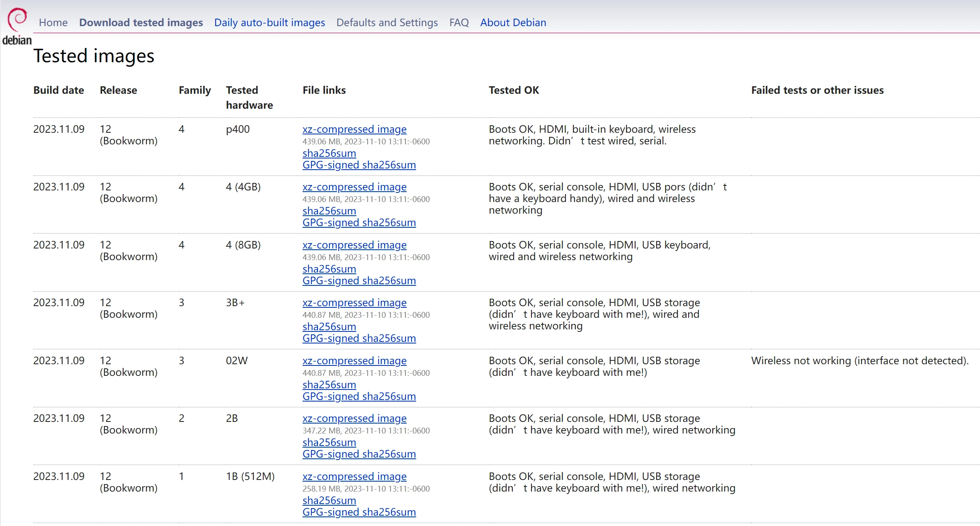Download xz-compressed image for 02W
The height and width of the screenshot is (526, 980).
coord(354,360)
